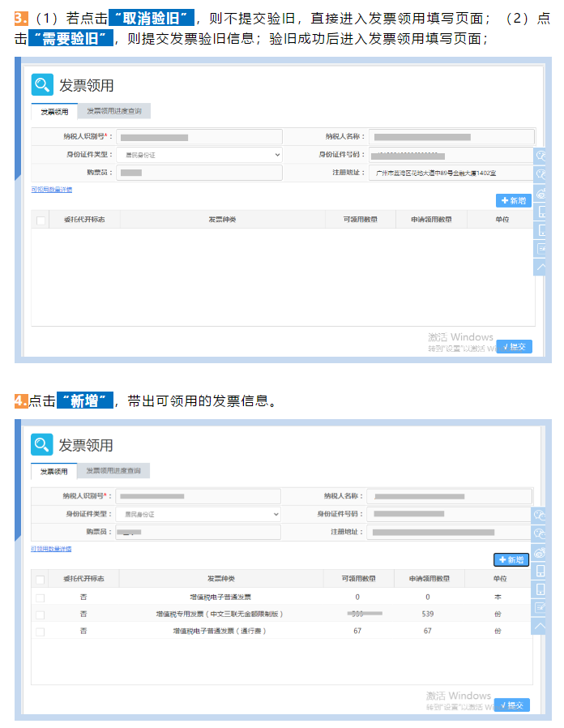Open the 身份证件类型 dropdown in the lower form
Screen dimensions: 564x728
(x=198, y=514)
